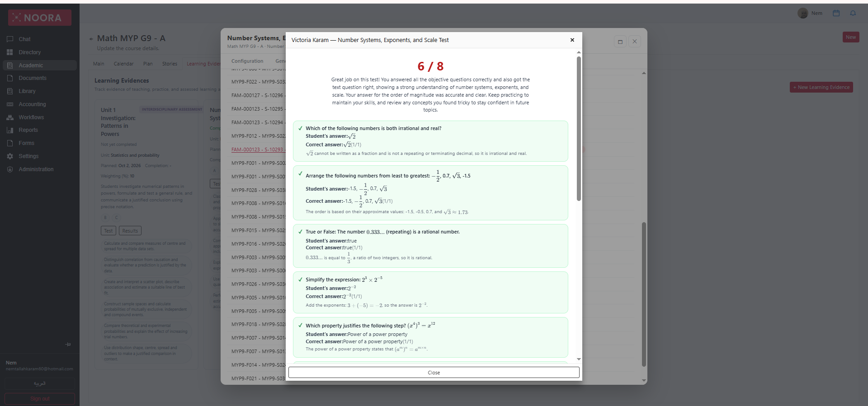Click scroll-up arrow of result dialog
The image size is (868, 406).
pos(579,52)
